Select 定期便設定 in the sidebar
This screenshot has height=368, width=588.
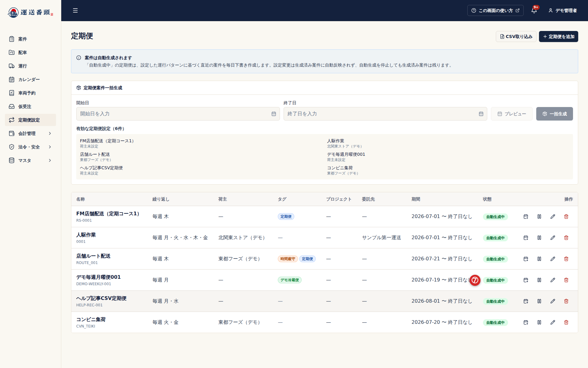coord(30,120)
